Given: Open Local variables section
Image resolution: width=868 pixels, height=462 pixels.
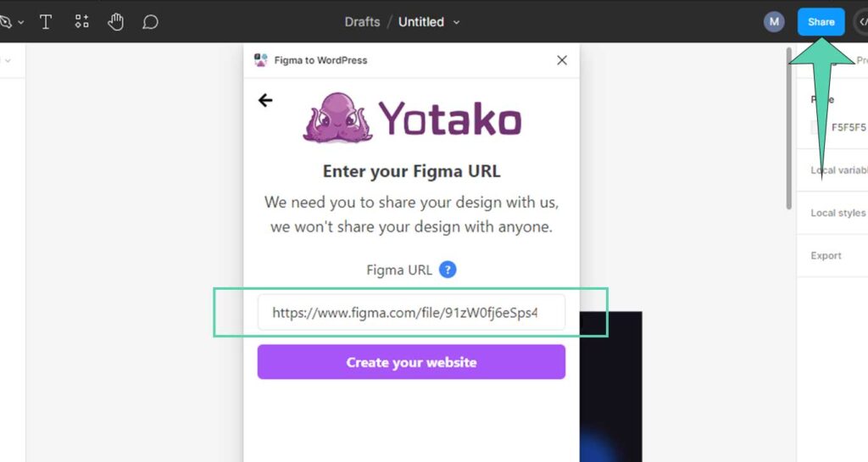Looking at the screenshot, I should pyautogui.click(x=838, y=170).
